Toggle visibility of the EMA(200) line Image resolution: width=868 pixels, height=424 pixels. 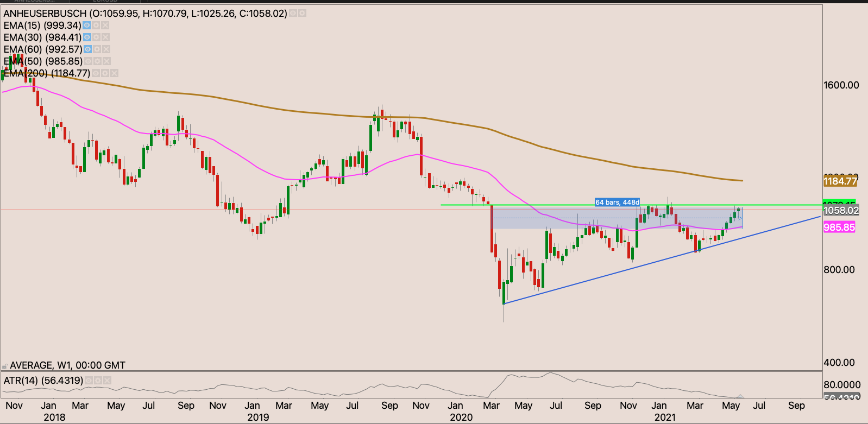click(96, 73)
